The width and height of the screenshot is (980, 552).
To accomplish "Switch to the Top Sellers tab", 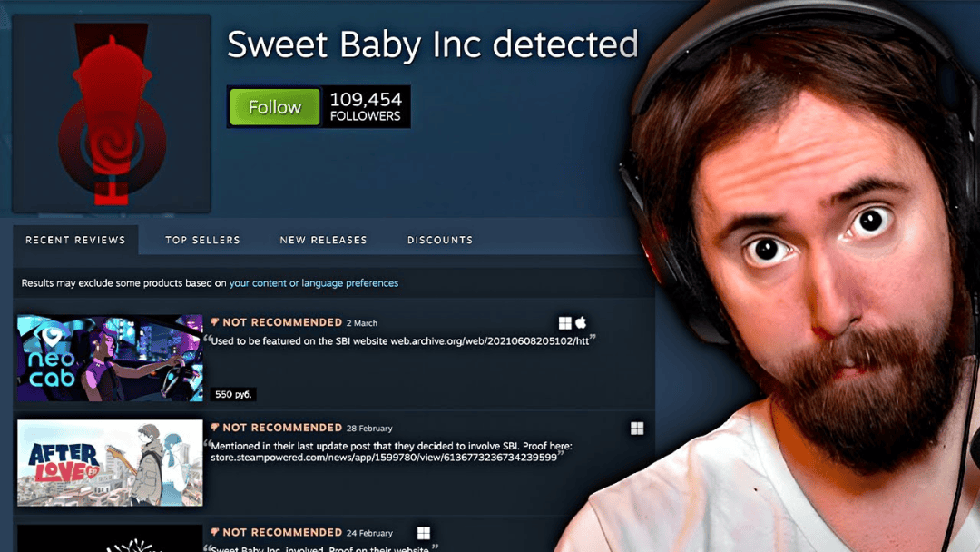I will pyautogui.click(x=202, y=240).
